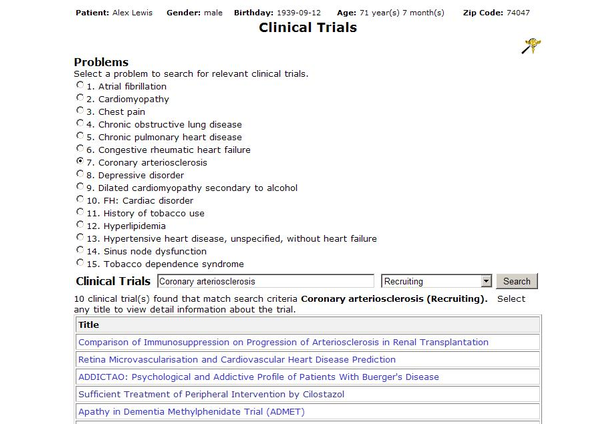Choose the Depressive disorder radio button
This screenshot has width=615, height=424.
point(80,173)
